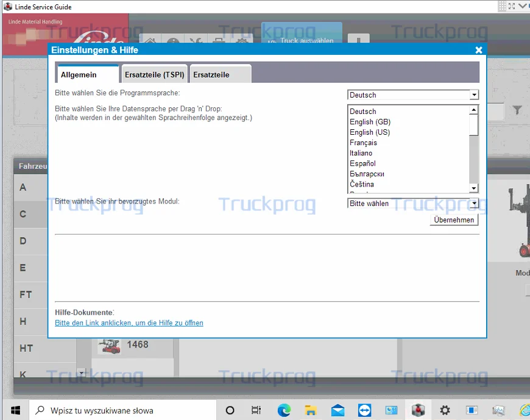Open File Explorer from the taskbar
The height and width of the screenshot is (420, 530).
pyautogui.click(x=311, y=410)
